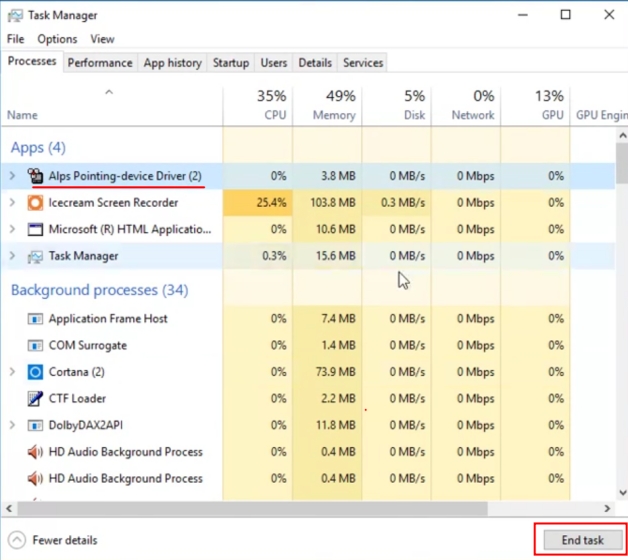The height and width of the screenshot is (560, 628).
Task: Open the Startup tab
Action: [x=231, y=63]
